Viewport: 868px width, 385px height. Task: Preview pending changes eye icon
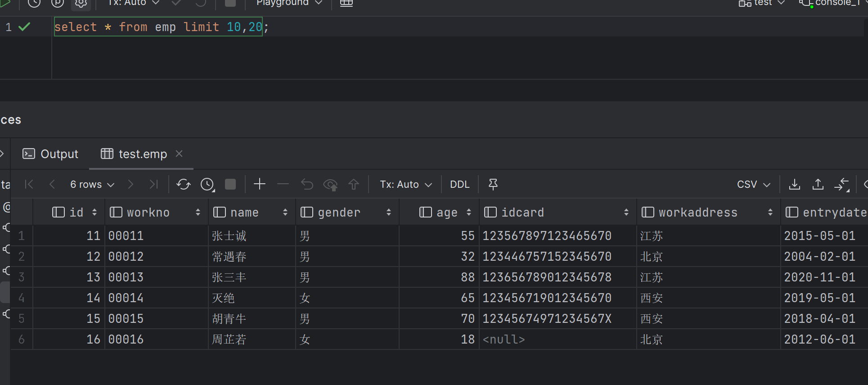pos(330,185)
